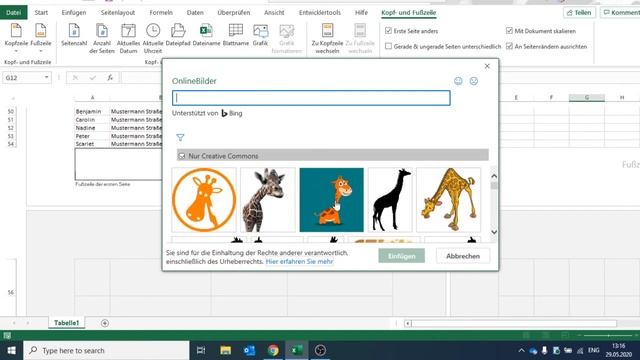
Task: Open the Datei tab
Action: (x=13, y=13)
